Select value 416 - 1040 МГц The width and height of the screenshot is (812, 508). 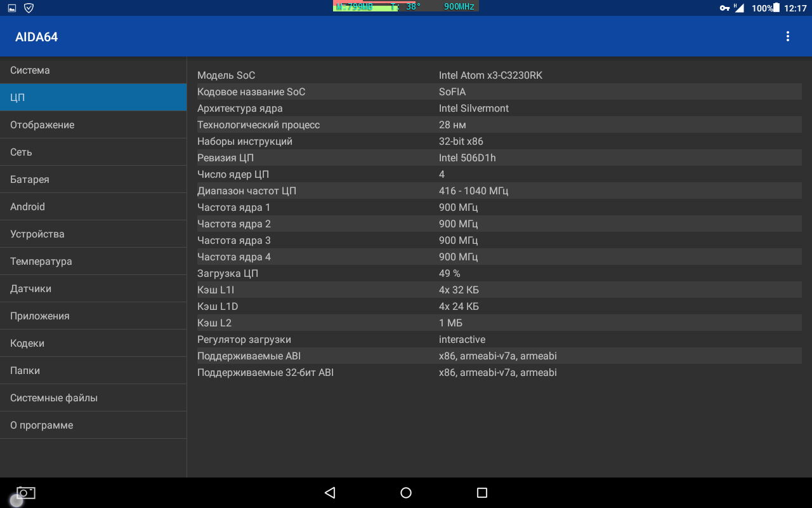473,191
